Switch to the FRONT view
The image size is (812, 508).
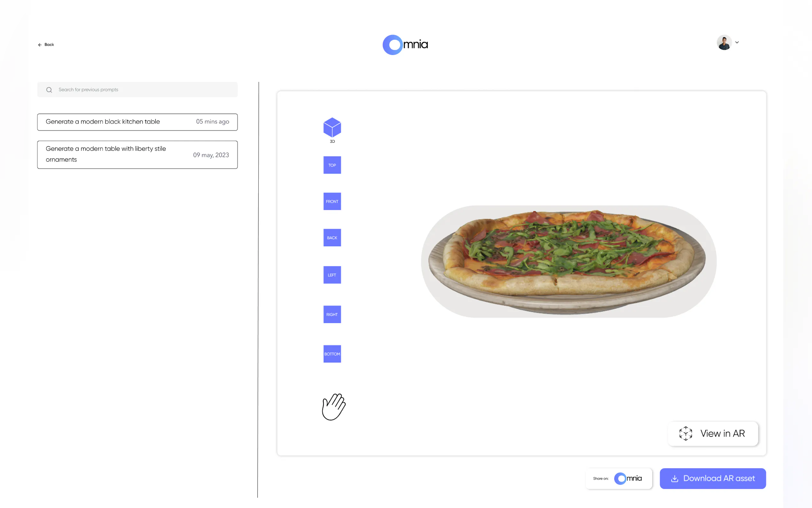click(332, 201)
